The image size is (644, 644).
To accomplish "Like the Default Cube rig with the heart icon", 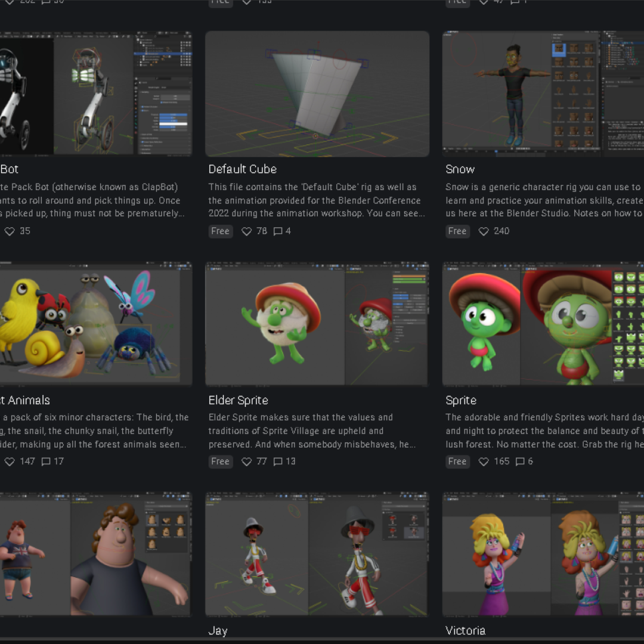I will [246, 231].
